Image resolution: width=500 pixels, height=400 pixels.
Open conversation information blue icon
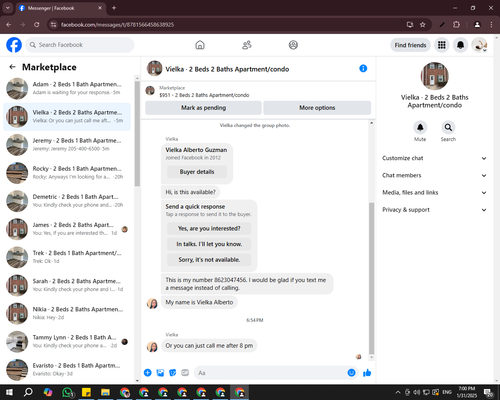pyautogui.click(x=363, y=68)
